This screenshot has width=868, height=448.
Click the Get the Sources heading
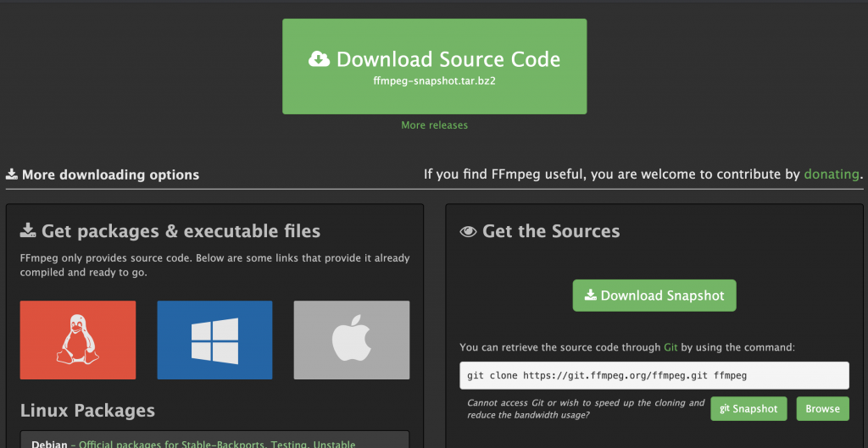pyautogui.click(x=540, y=230)
